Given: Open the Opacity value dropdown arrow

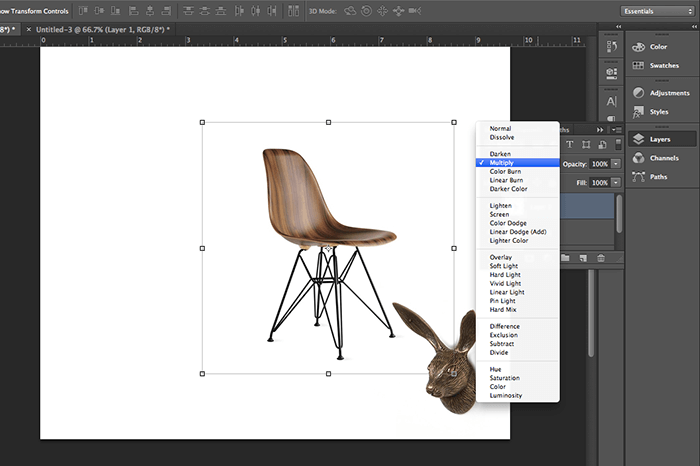Looking at the screenshot, I should (x=616, y=164).
